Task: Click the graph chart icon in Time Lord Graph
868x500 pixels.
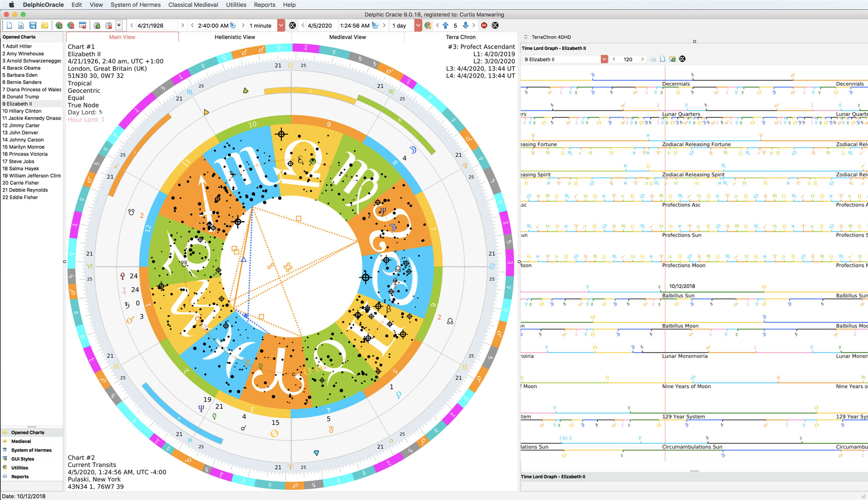Action: pyautogui.click(x=653, y=59)
